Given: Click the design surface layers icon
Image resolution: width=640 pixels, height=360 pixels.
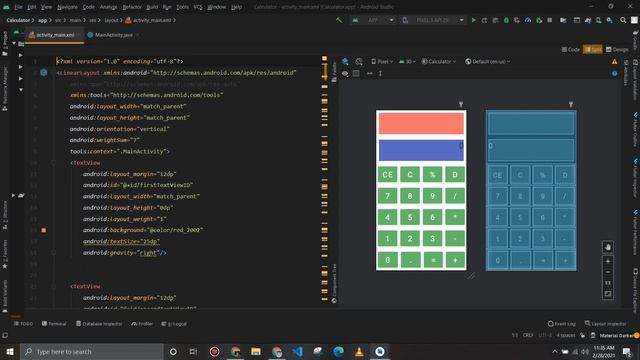Looking at the screenshot, I should point(345,62).
